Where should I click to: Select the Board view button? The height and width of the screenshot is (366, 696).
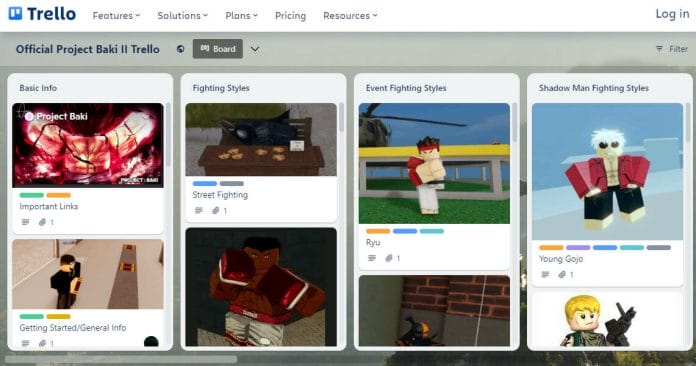[x=218, y=49]
